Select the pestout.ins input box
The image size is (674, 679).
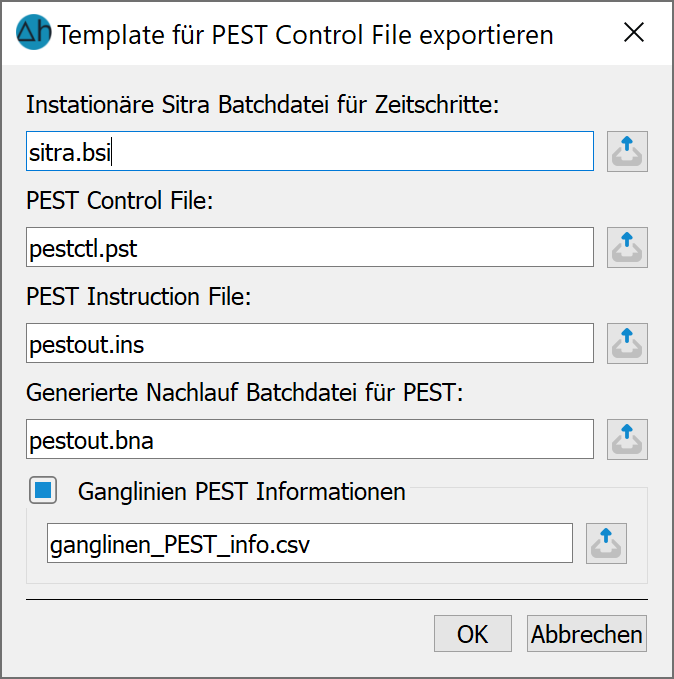[310, 343]
